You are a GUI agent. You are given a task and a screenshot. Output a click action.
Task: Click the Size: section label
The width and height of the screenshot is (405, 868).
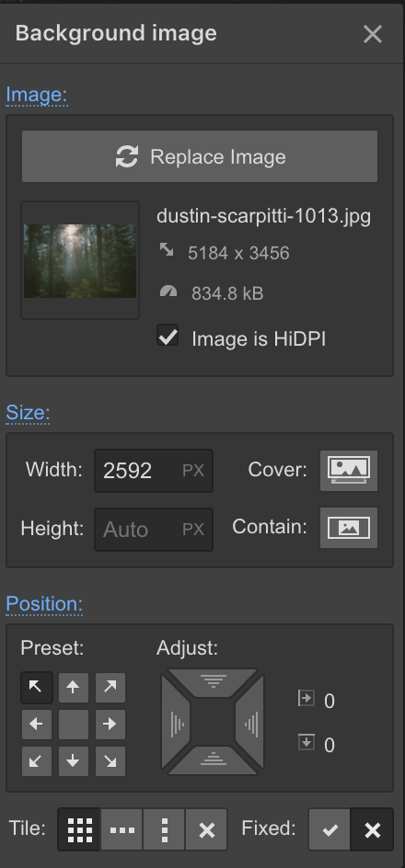click(x=28, y=413)
